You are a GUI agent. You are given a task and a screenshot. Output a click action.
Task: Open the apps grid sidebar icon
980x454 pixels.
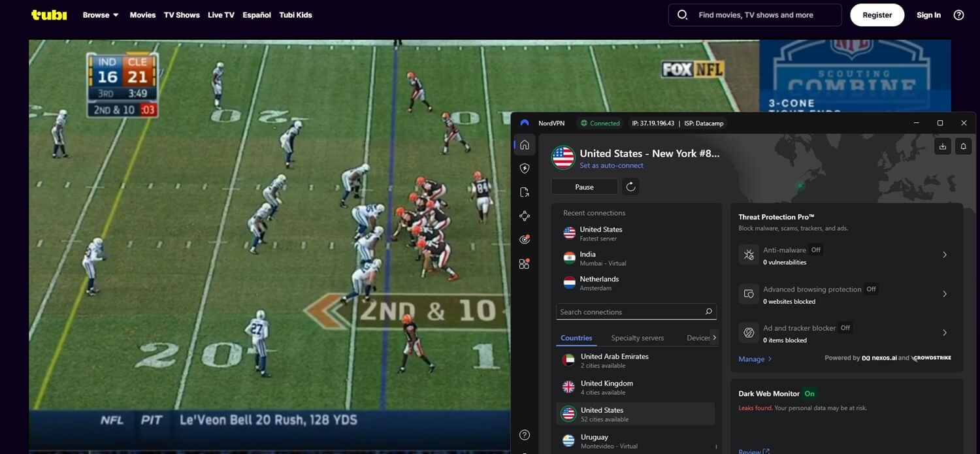click(524, 263)
